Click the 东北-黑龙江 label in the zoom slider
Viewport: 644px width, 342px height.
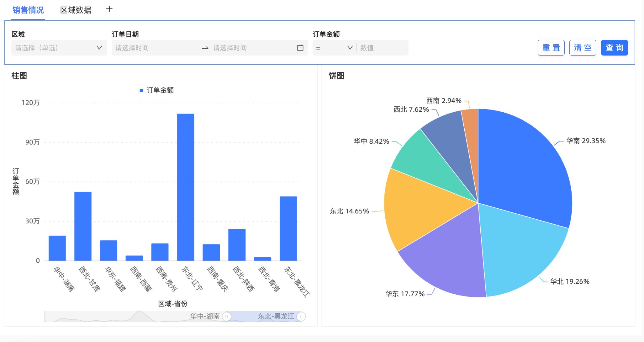point(276,316)
